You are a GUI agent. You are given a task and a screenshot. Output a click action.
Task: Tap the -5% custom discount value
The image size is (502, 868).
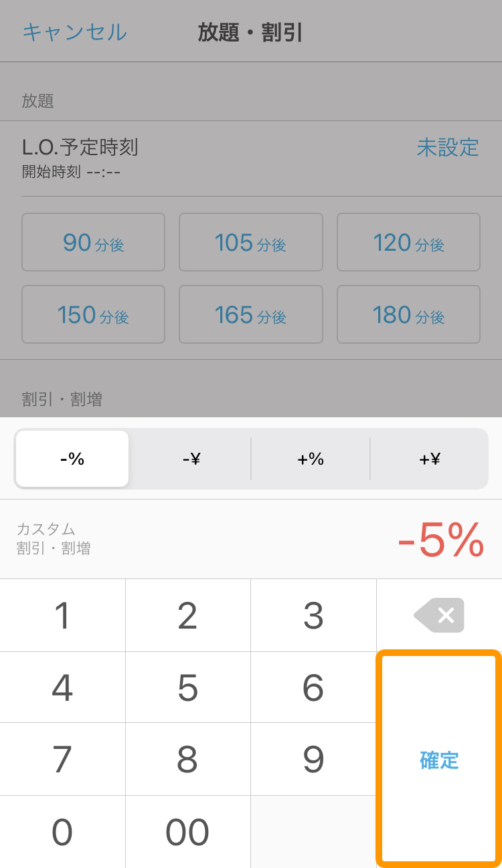click(440, 540)
